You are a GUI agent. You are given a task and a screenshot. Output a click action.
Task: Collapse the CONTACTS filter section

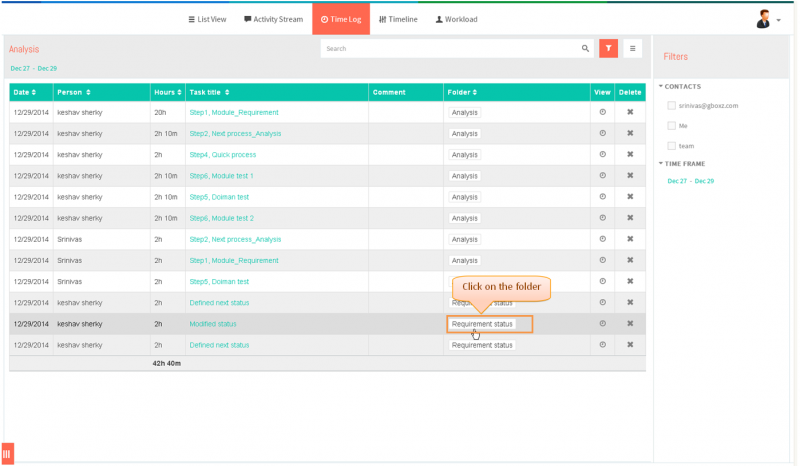click(680, 86)
